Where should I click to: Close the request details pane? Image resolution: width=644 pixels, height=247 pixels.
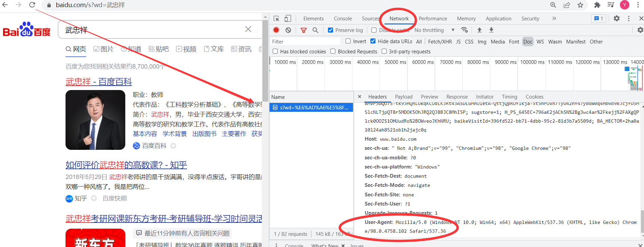click(360, 96)
